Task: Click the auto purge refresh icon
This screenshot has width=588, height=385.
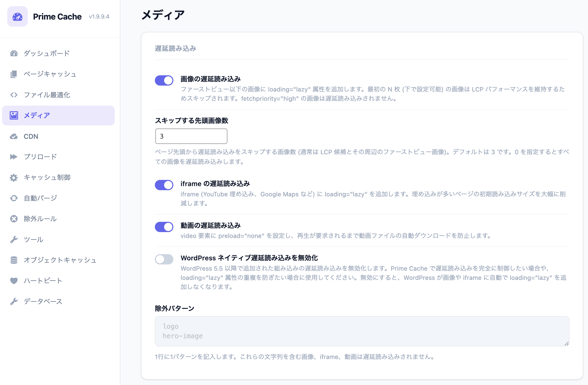Action: point(14,198)
